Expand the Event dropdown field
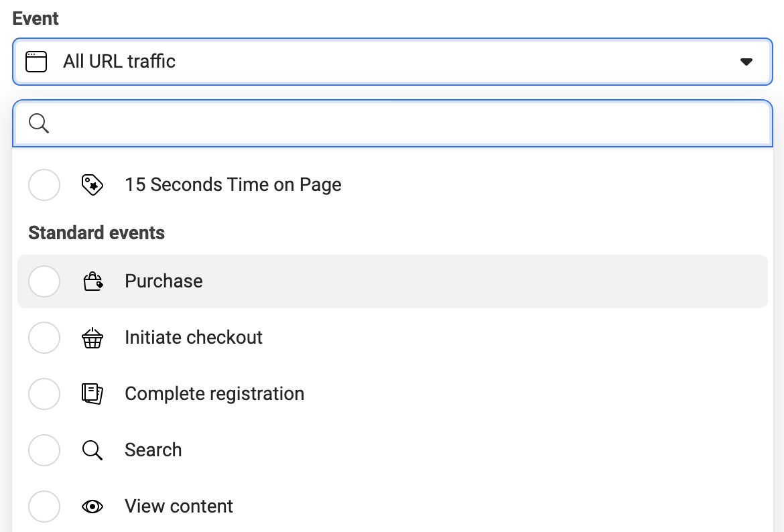Image resolution: width=784 pixels, height=532 pixels. click(392, 61)
